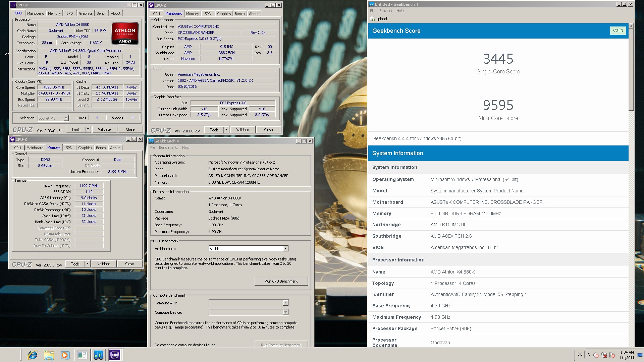Open Internet Explorer from the taskbar
Viewport: 644px width, 362px height.
[33, 355]
